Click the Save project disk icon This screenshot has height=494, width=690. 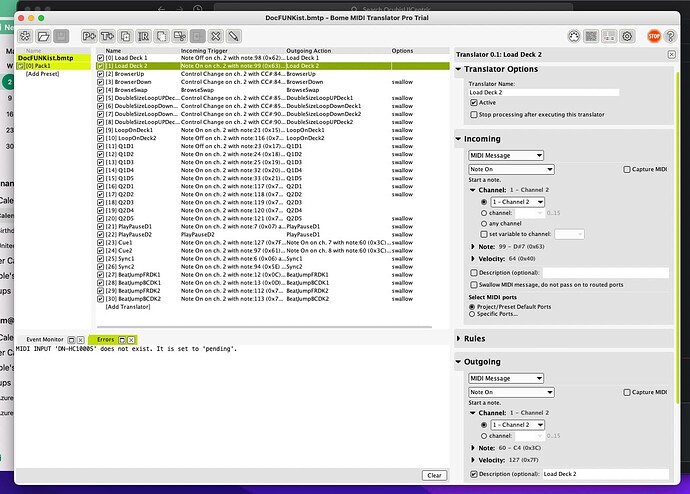pos(61,36)
